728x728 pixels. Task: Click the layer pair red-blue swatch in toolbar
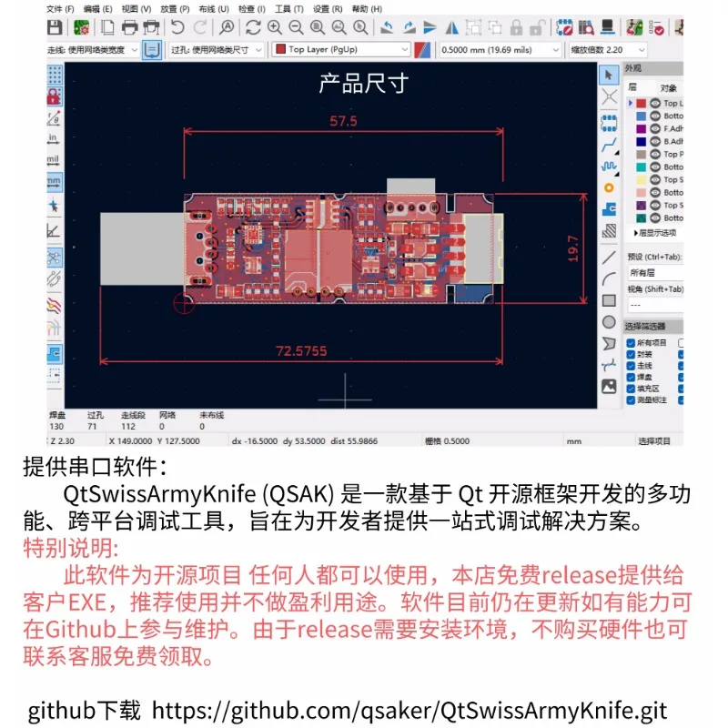click(422, 50)
